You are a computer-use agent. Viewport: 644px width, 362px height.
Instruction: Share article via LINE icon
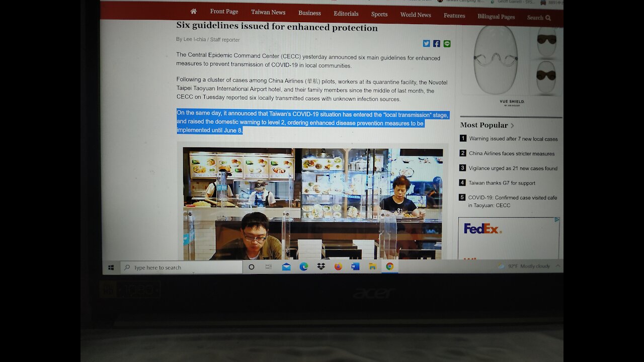(447, 44)
